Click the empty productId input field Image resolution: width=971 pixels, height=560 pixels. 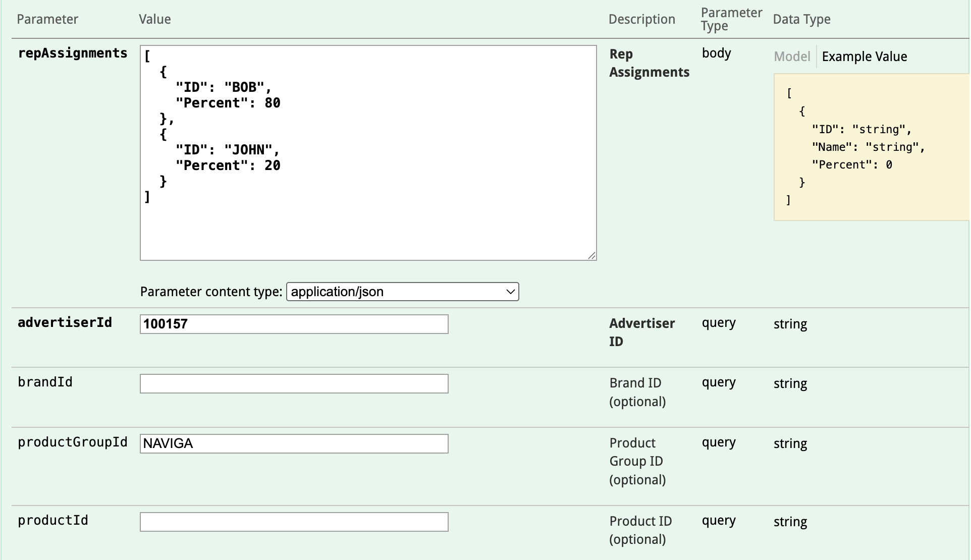pos(294,522)
